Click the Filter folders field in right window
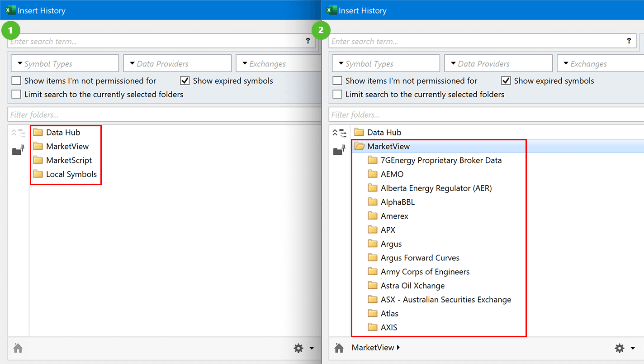 [x=486, y=115]
